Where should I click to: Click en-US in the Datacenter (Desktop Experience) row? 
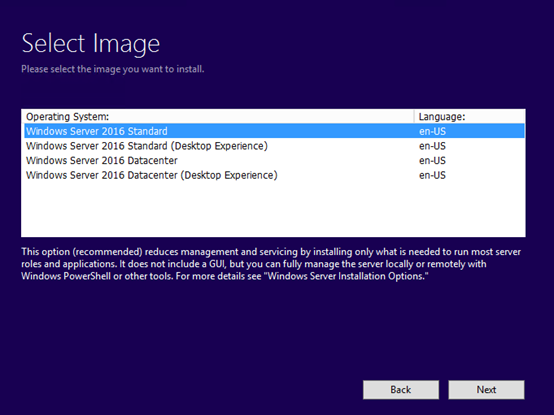tap(432, 175)
